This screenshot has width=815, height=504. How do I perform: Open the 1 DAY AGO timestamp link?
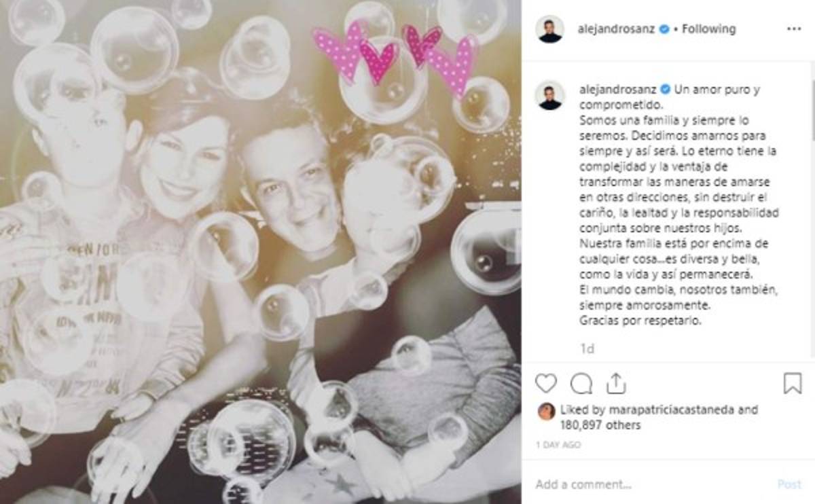tap(558, 445)
